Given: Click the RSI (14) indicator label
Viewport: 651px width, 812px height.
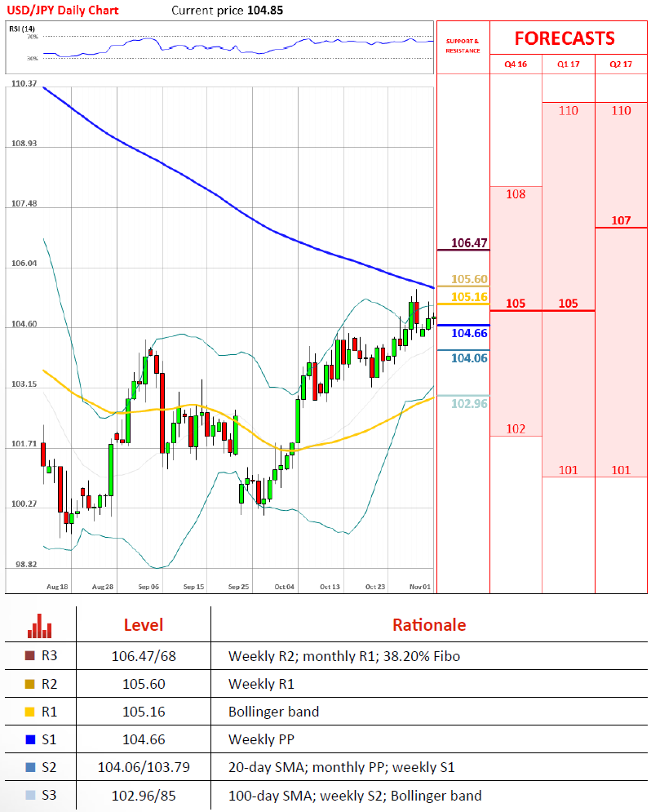Looking at the screenshot, I should point(22,29).
